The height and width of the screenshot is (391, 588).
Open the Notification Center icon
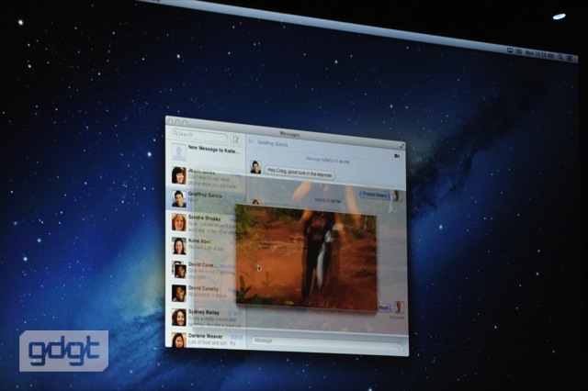tap(570, 58)
